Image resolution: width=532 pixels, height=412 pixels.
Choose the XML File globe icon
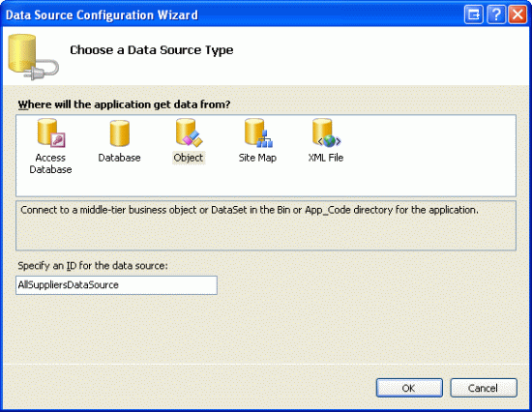pos(326,132)
